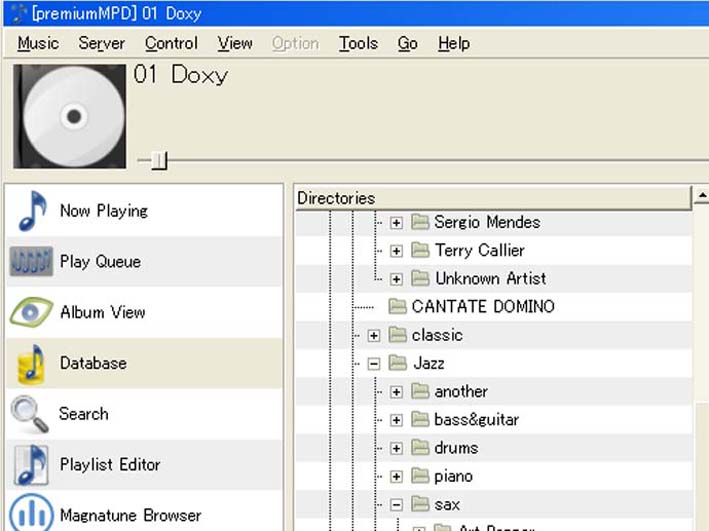
Task: Select the drums directory name
Action: pos(456,448)
